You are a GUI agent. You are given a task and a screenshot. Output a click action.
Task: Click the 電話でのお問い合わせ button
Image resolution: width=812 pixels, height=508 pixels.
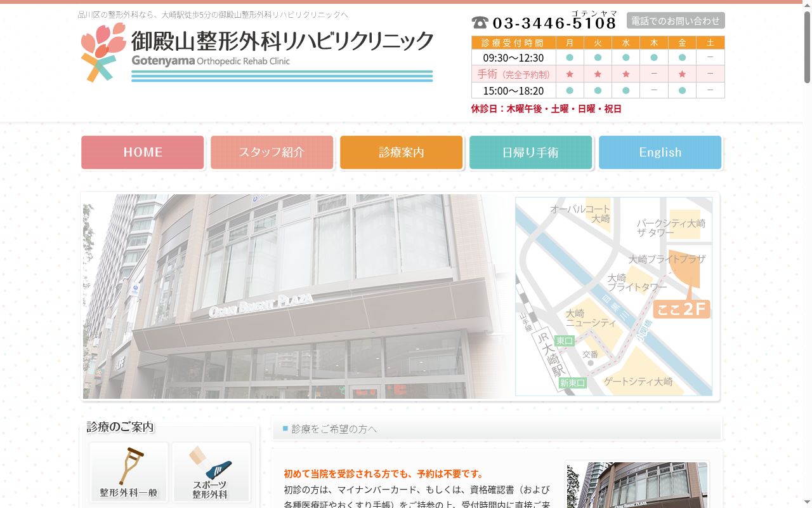click(x=676, y=20)
